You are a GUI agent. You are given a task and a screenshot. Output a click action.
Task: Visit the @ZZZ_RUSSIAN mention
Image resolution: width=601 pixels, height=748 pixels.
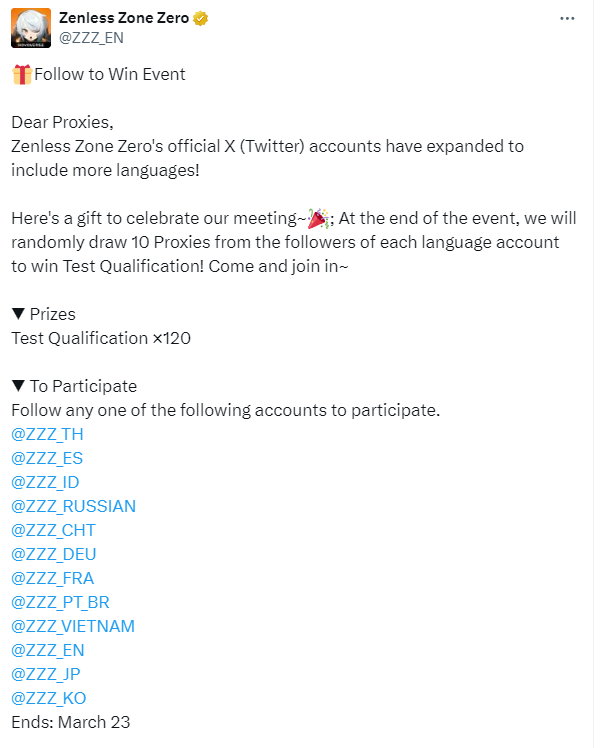[73, 506]
